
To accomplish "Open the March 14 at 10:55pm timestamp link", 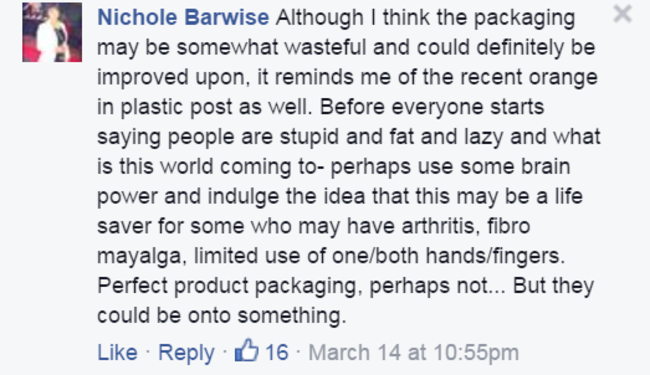I will [x=414, y=353].
